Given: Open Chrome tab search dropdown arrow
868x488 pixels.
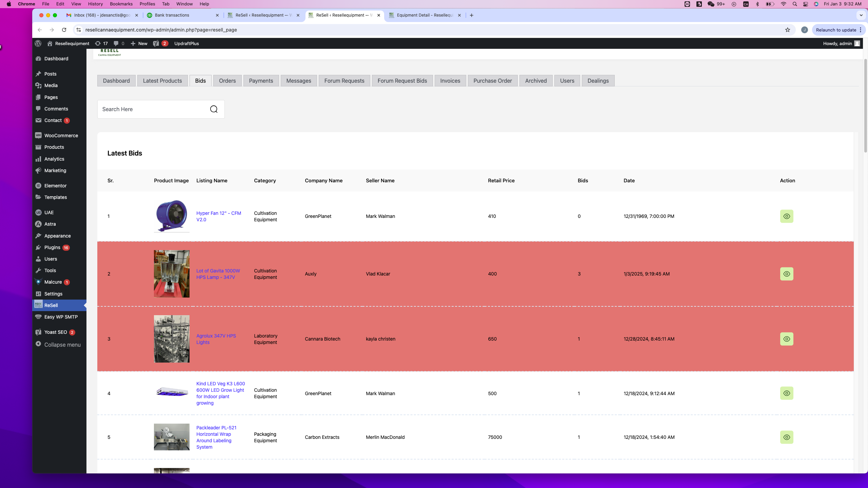Looking at the screenshot, I should [x=861, y=15].
